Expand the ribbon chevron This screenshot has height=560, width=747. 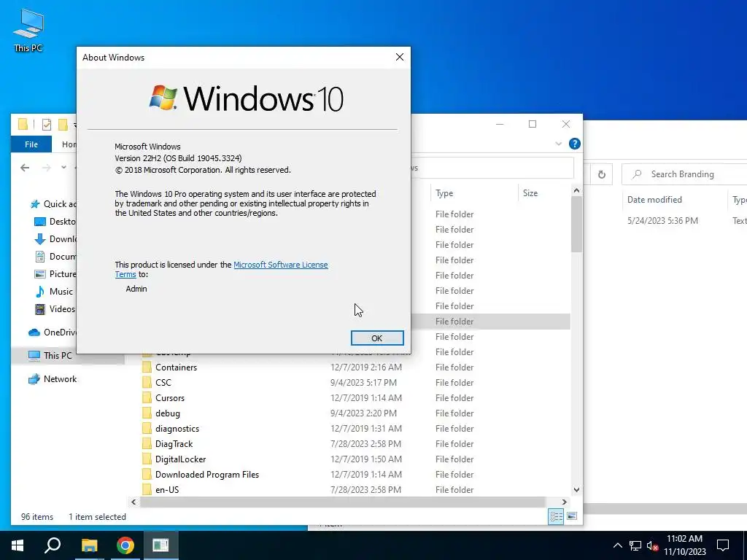pyautogui.click(x=558, y=144)
